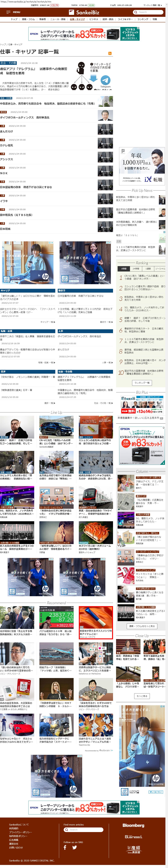
Task: Click the SankeiBiz logo in header
Action: pos(84,12)
